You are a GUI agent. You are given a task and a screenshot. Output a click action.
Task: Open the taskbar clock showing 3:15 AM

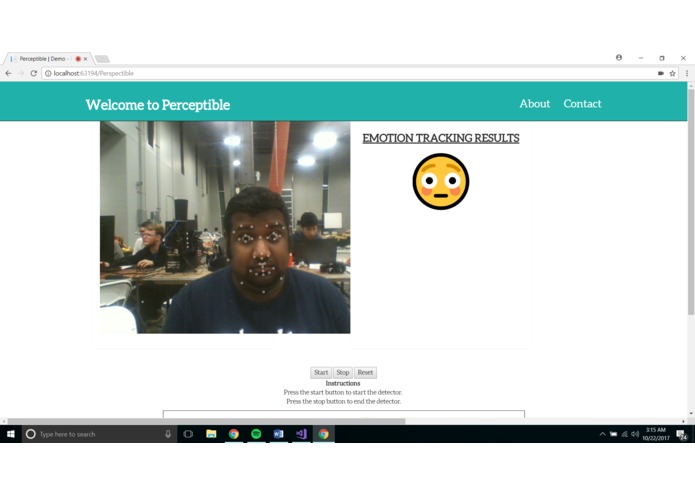coord(656,434)
